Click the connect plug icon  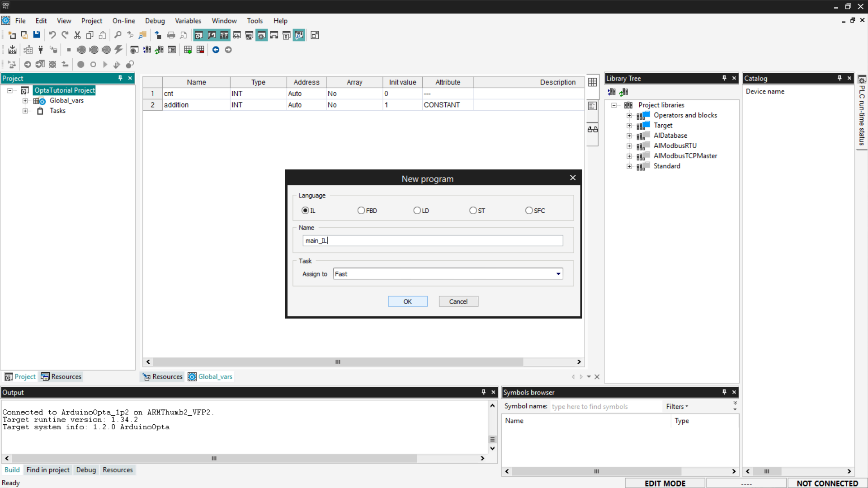(41, 50)
